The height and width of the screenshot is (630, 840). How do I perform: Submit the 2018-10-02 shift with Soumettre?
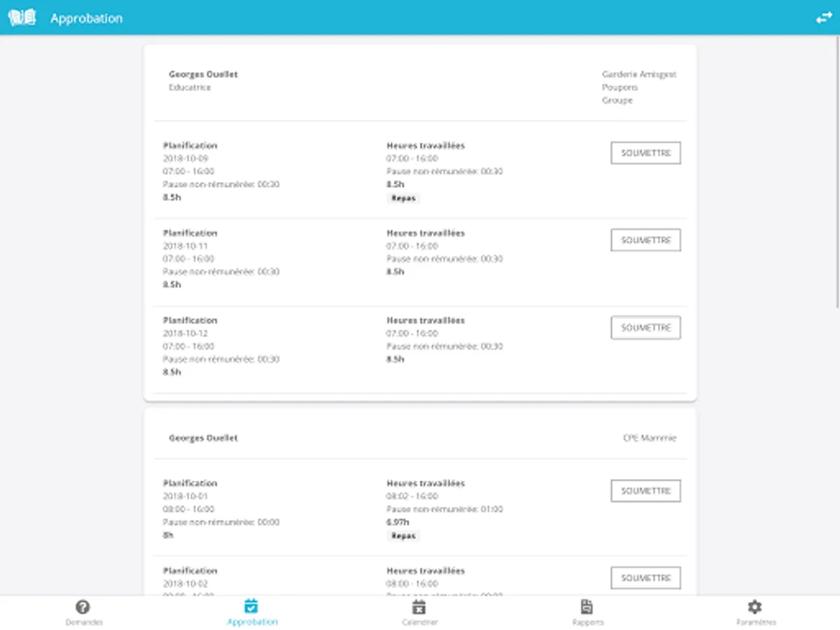(645, 578)
